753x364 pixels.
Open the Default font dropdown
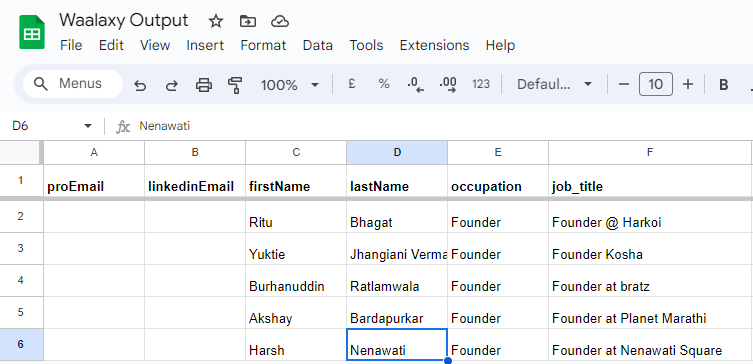click(x=554, y=85)
